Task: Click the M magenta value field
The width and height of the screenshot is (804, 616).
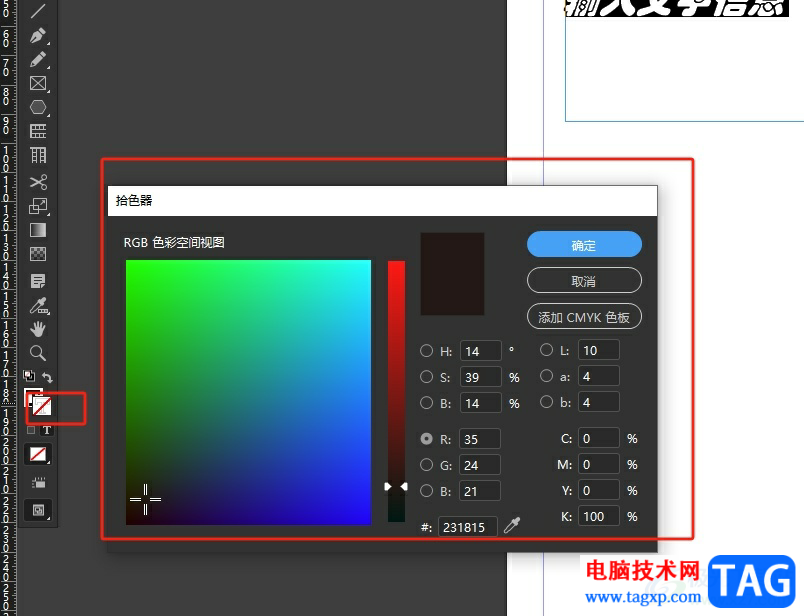Action: click(x=599, y=464)
